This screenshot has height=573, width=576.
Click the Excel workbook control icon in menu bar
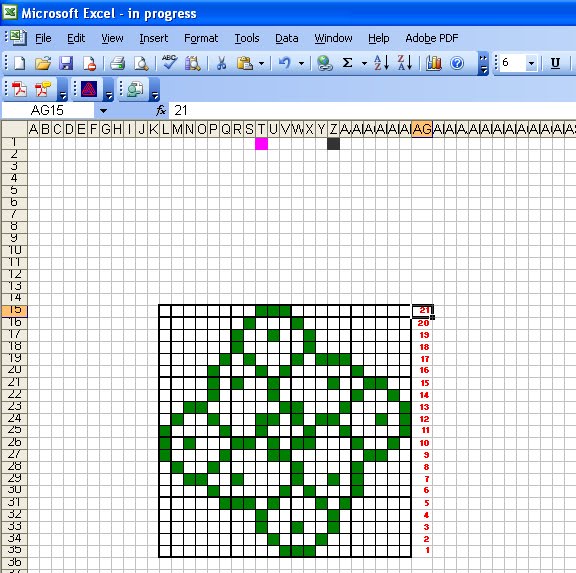(18, 37)
